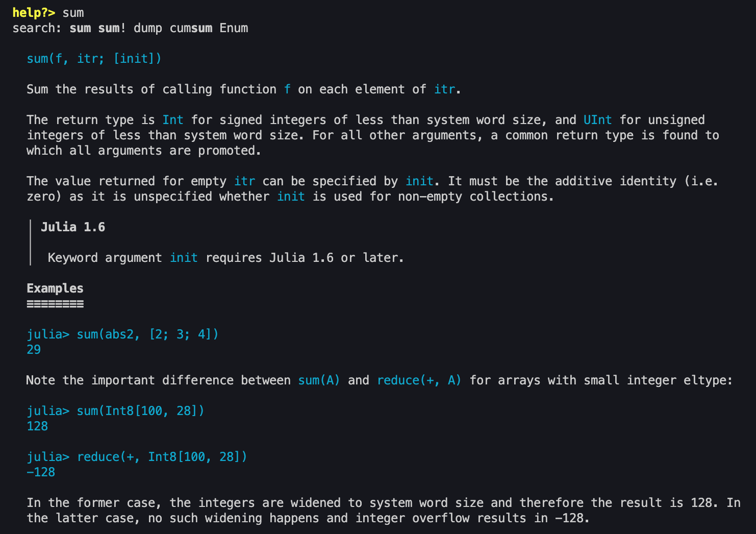Click init in the Keyword argument note
The width and height of the screenshot is (756, 534).
pos(184,258)
